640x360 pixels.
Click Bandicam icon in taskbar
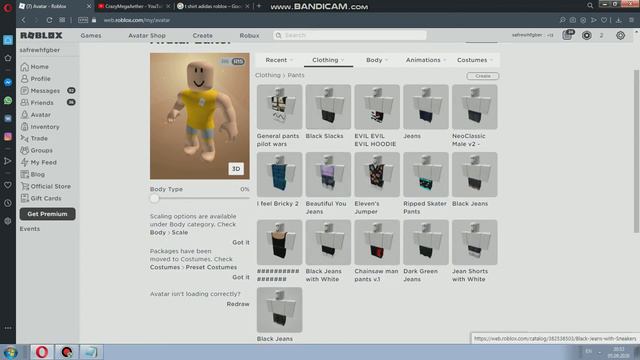point(67,352)
